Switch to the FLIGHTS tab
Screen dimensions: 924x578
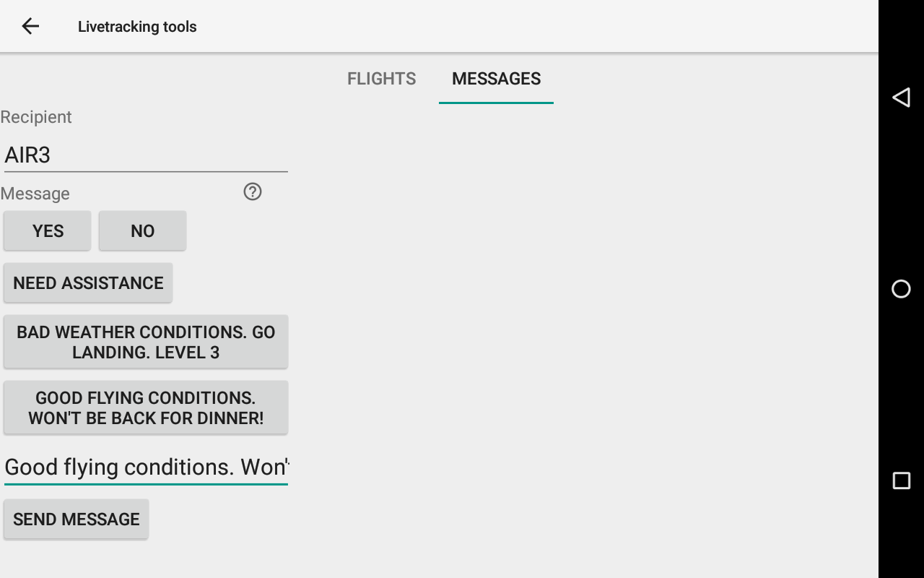click(381, 79)
